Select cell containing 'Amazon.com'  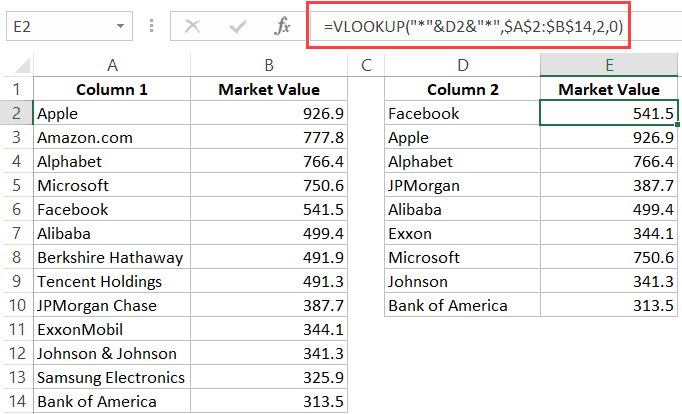112,137
